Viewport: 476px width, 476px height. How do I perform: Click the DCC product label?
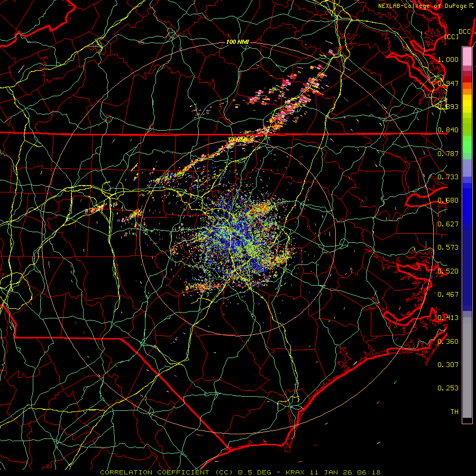pos(464,32)
